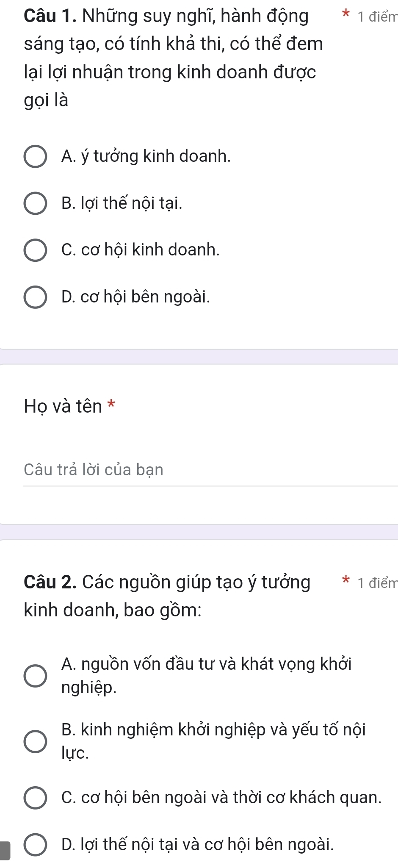Click the red asterisk next to "Họ và tên"
The width and height of the screenshot is (398, 868).
click(111, 404)
